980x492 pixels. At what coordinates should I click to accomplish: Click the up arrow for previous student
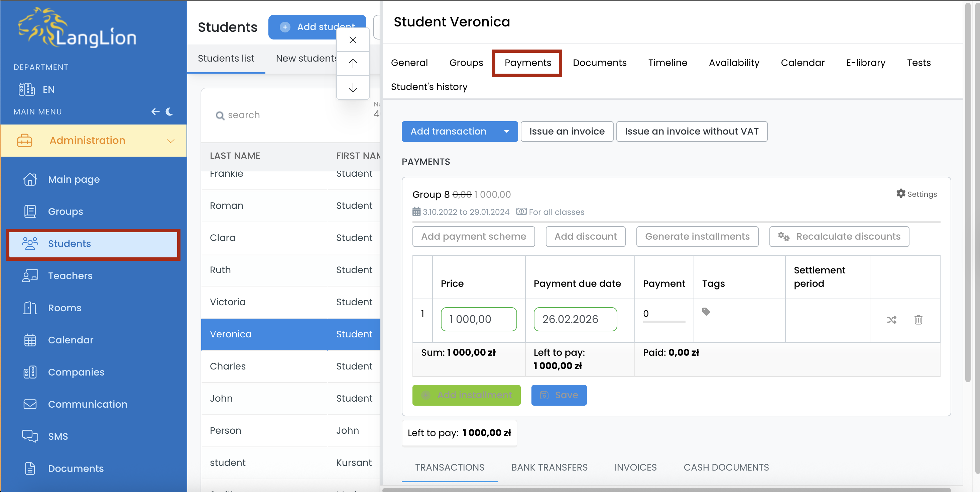[x=353, y=63]
